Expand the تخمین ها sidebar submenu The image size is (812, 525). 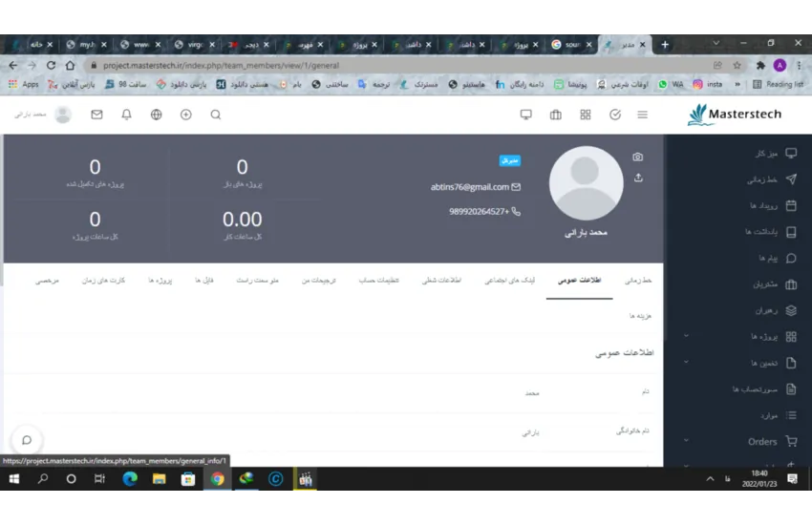(686, 363)
